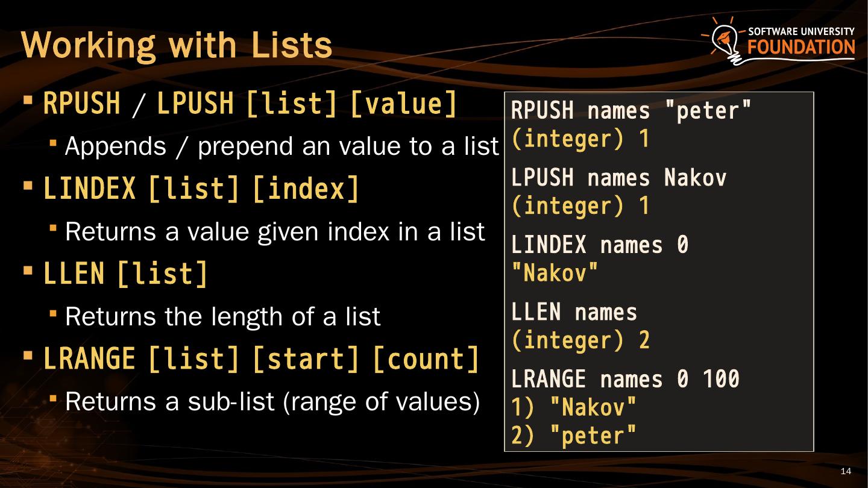
Task: Select the 'LINDEX [list] [index]' bullet
Action: pos(201,189)
